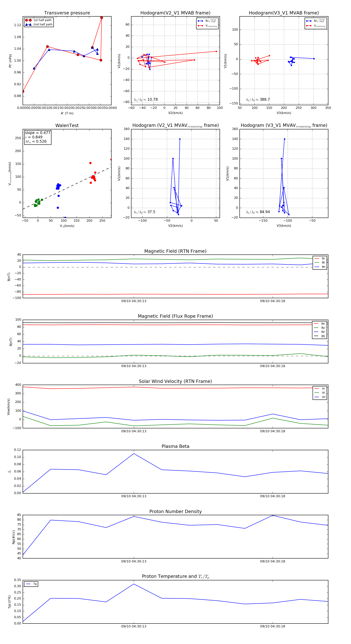Viewport: 351px width, 644px height.
Task: Select the 'Hodogram(V2_V1 MVAB frame)' title
Action: click(175, 13)
